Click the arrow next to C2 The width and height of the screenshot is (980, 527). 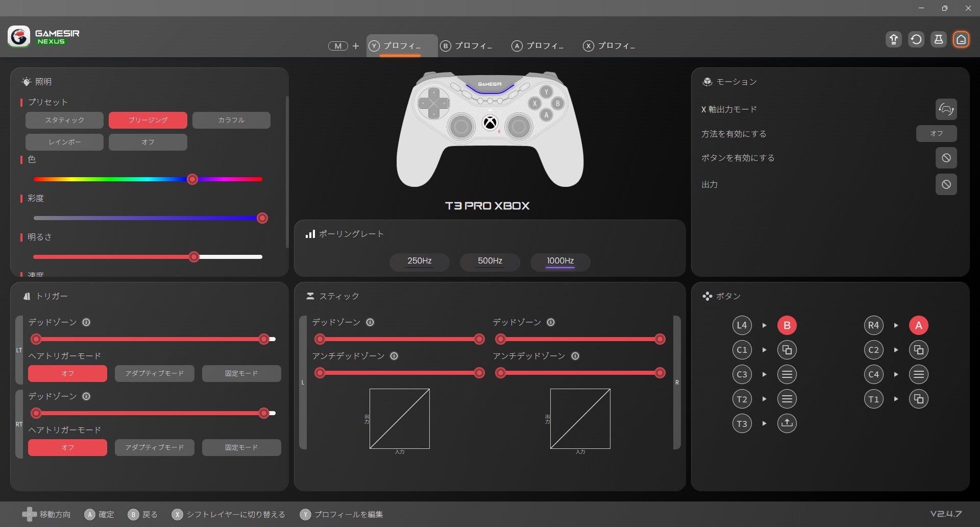(x=896, y=350)
